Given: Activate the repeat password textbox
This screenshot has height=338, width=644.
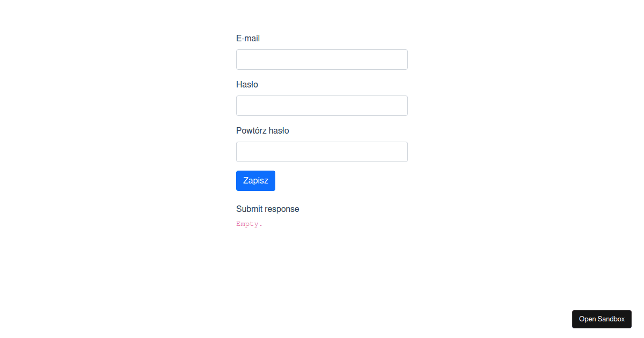Looking at the screenshot, I should pyautogui.click(x=322, y=152).
